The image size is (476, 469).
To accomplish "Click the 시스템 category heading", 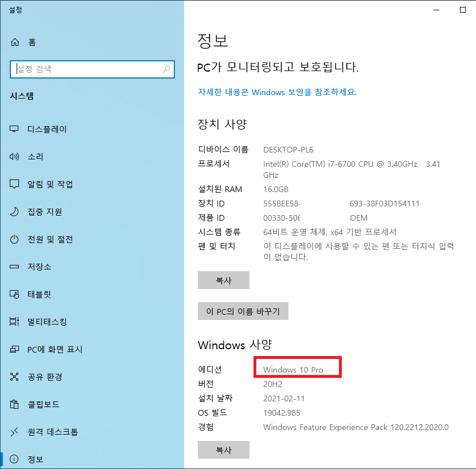I will point(22,96).
